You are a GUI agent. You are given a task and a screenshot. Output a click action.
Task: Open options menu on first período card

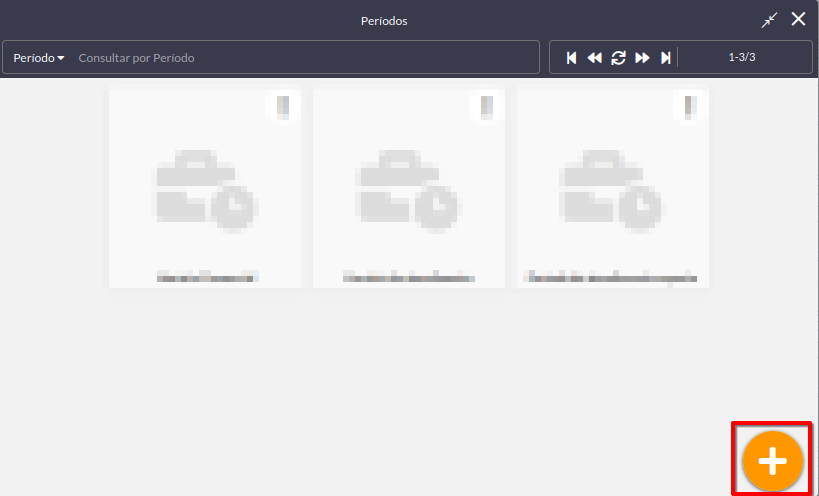[x=283, y=107]
